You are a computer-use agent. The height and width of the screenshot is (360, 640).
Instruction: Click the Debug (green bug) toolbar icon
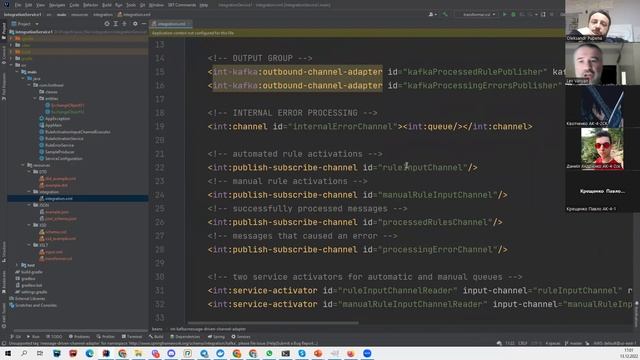[x=513, y=14]
